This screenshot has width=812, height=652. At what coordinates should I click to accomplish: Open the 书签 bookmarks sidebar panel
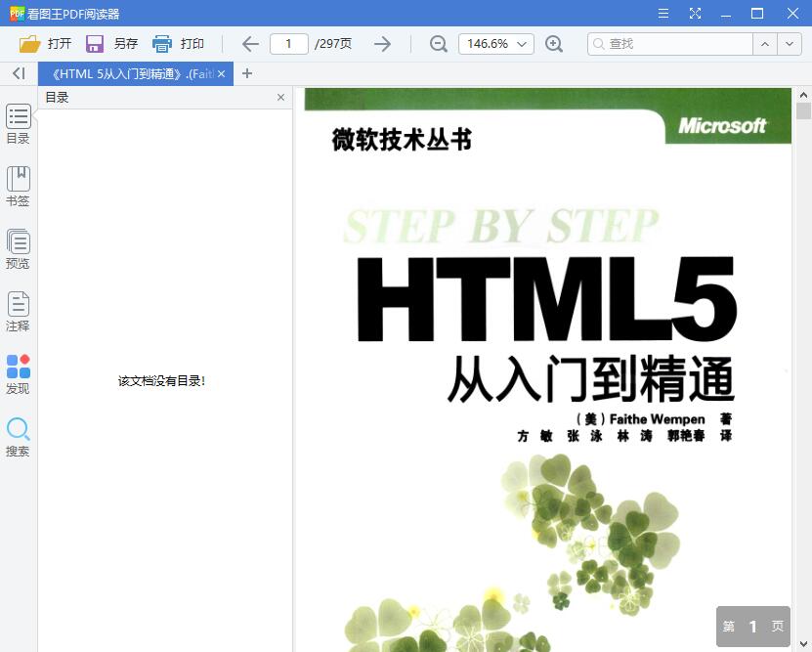(19, 187)
